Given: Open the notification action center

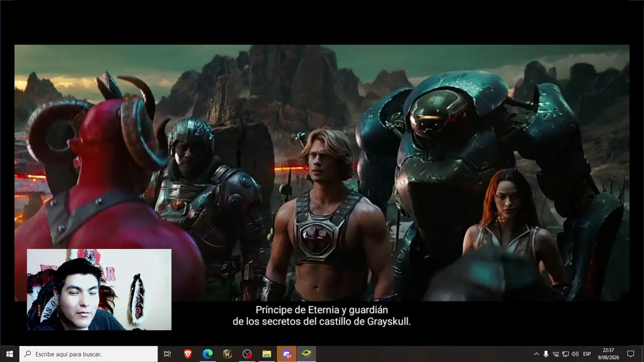Looking at the screenshot, I should [x=631, y=354].
